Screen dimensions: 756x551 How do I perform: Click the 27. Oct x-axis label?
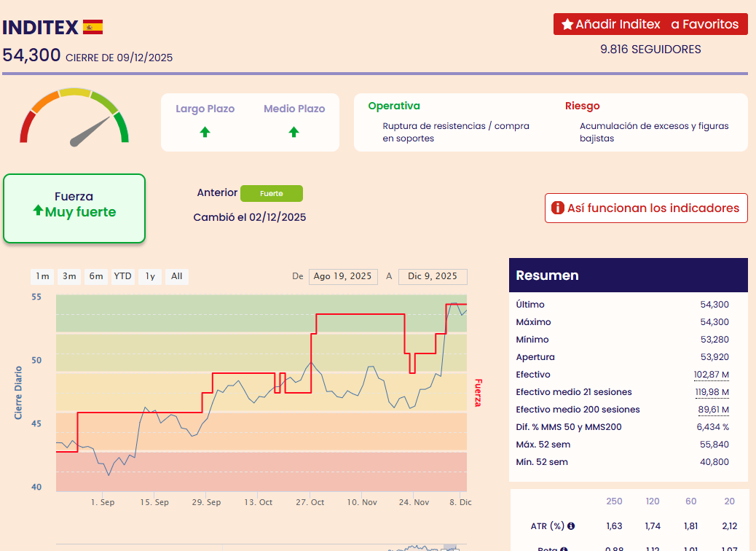[x=310, y=502]
